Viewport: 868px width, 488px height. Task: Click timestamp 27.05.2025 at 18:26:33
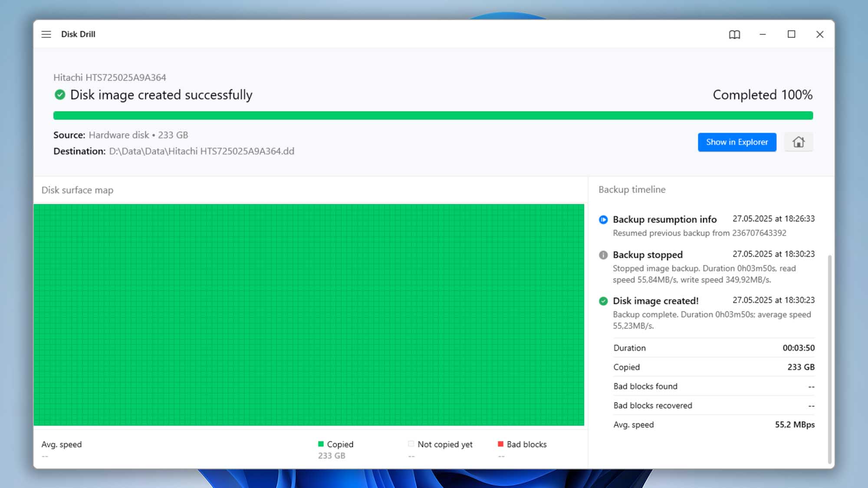coord(773,219)
